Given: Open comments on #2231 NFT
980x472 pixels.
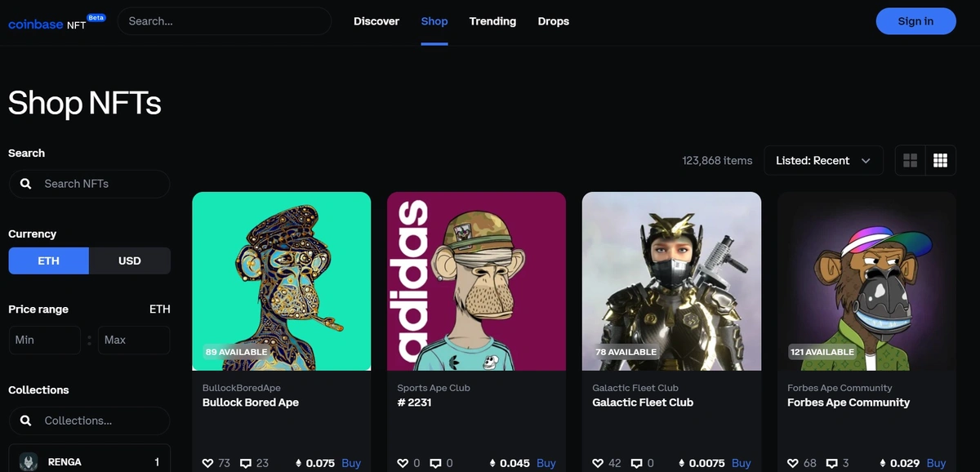Looking at the screenshot, I should pyautogui.click(x=435, y=463).
